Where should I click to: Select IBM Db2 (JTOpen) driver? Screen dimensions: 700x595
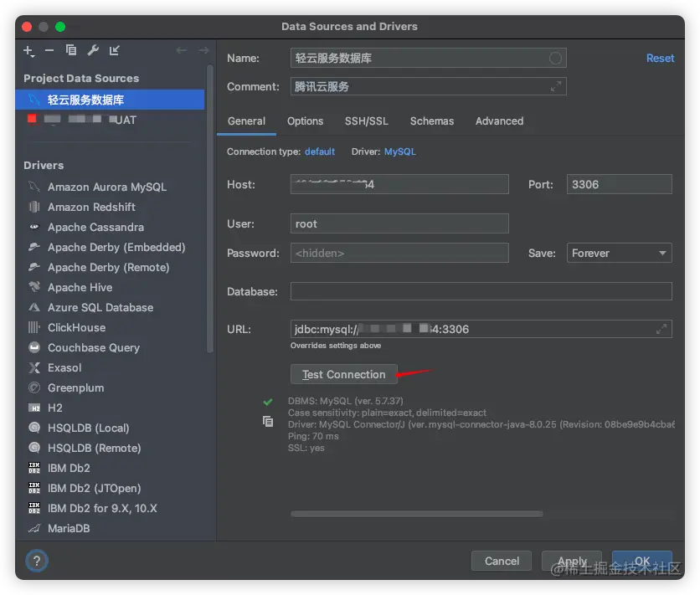(x=94, y=488)
